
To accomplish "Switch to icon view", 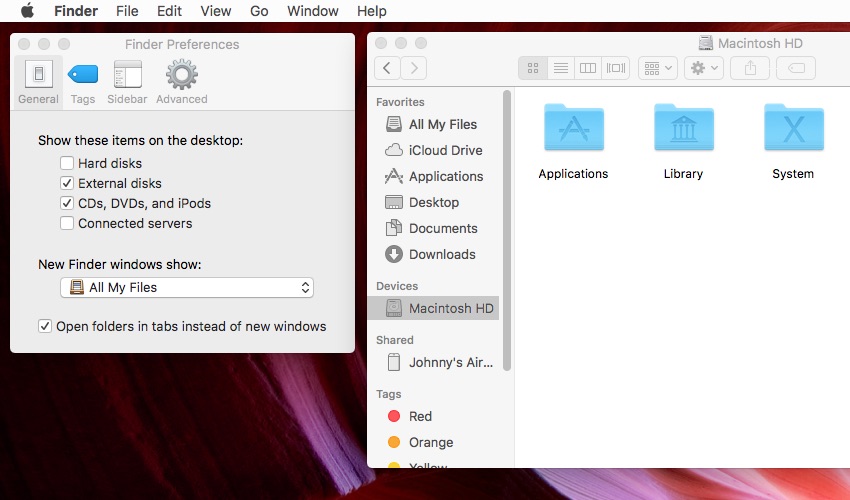I will (533, 68).
